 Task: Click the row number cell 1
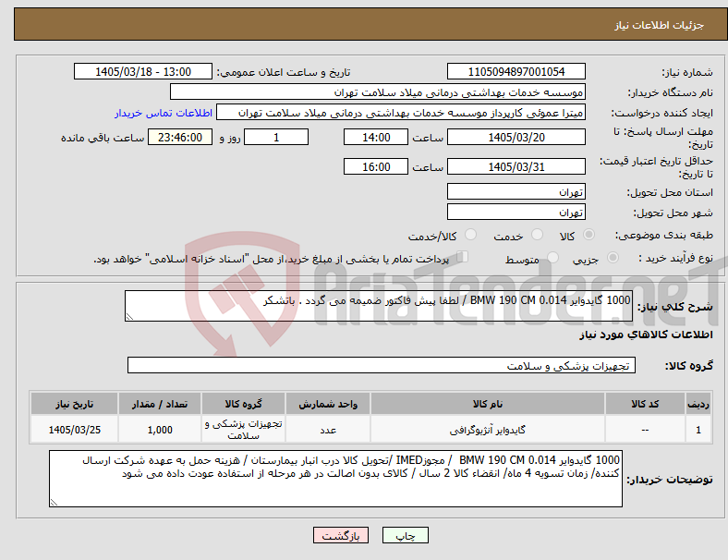point(698,430)
